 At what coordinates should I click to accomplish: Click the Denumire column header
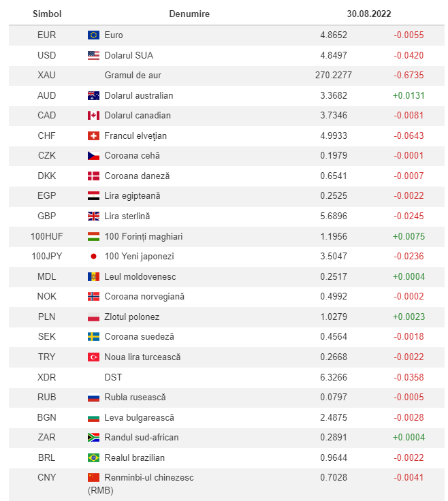pyautogui.click(x=189, y=14)
